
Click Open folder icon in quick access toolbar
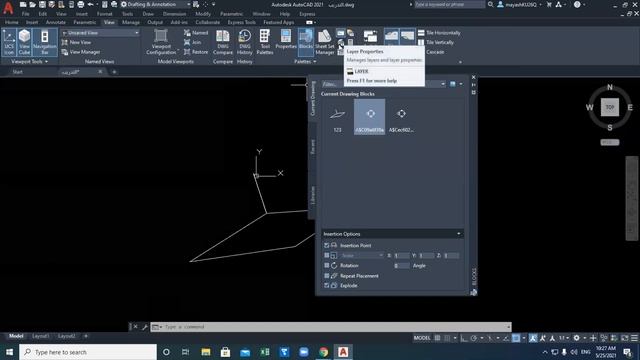[33, 4]
